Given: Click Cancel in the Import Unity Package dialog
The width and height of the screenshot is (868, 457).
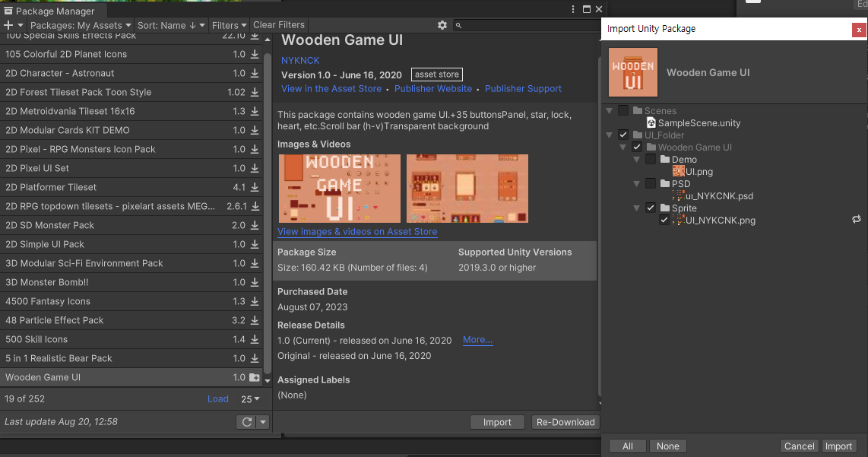Looking at the screenshot, I should click(x=800, y=446).
